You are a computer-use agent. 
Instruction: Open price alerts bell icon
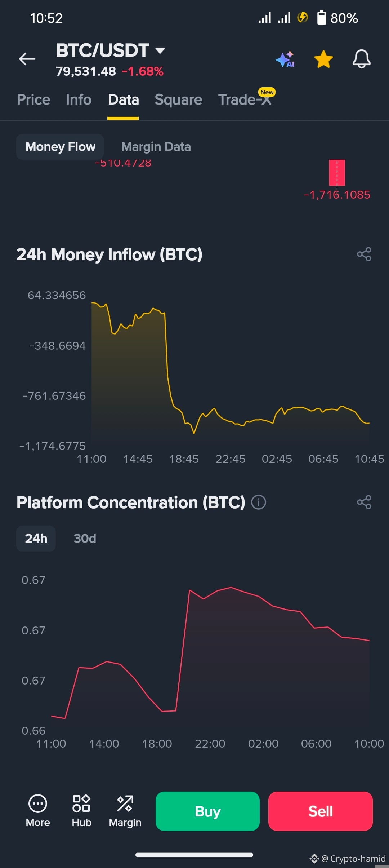point(361,59)
